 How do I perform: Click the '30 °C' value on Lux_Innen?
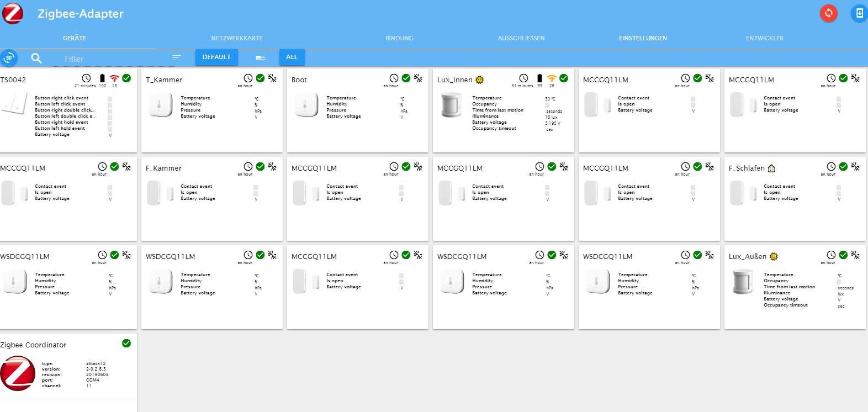(x=551, y=99)
